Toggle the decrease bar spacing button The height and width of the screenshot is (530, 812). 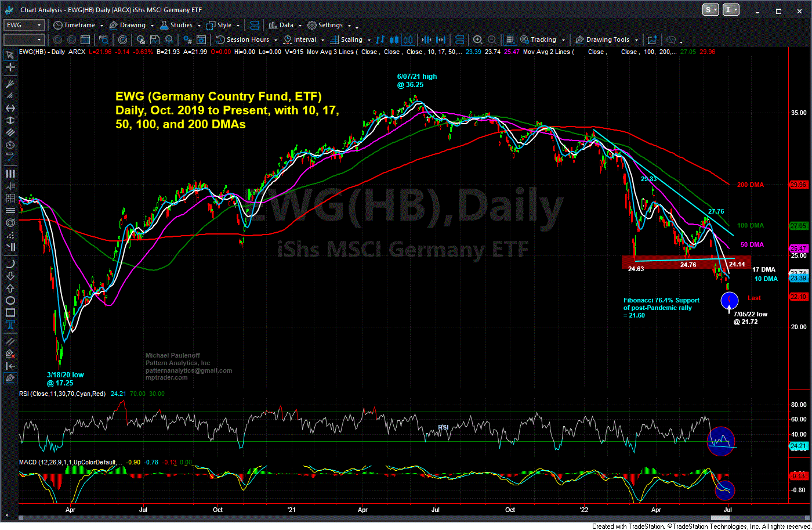[426, 39]
